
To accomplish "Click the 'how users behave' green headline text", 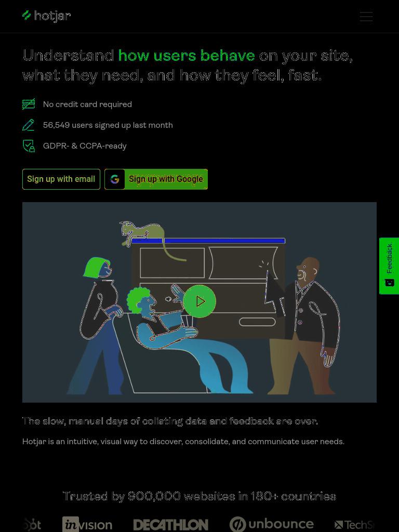I will [x=187, y=56].
